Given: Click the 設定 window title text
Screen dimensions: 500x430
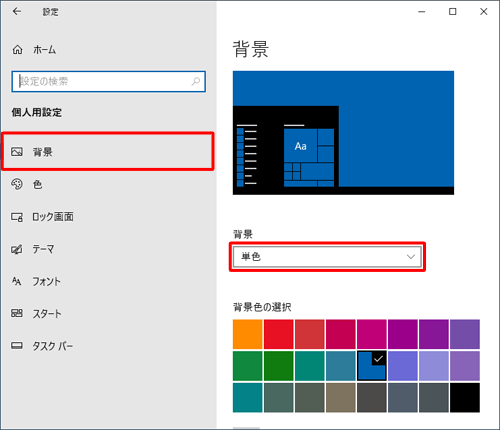Looking at the screenshot, I should (50, 12).
